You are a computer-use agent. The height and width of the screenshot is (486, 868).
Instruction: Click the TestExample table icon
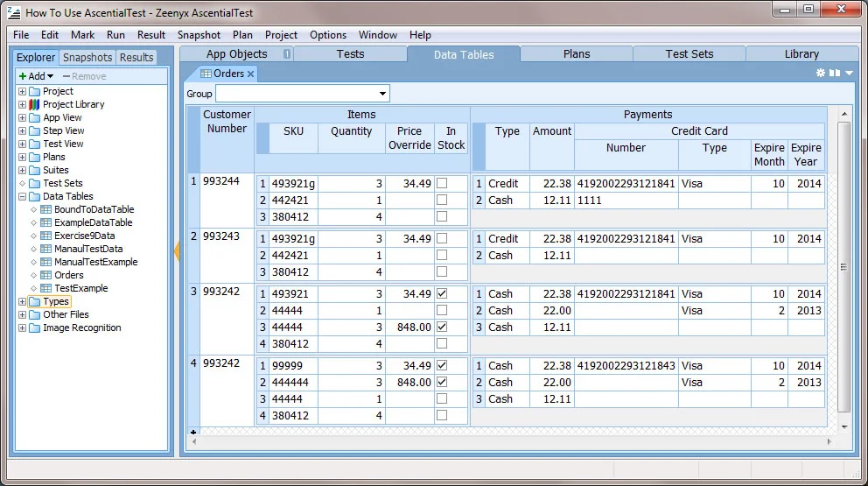(x=46, y=288)
